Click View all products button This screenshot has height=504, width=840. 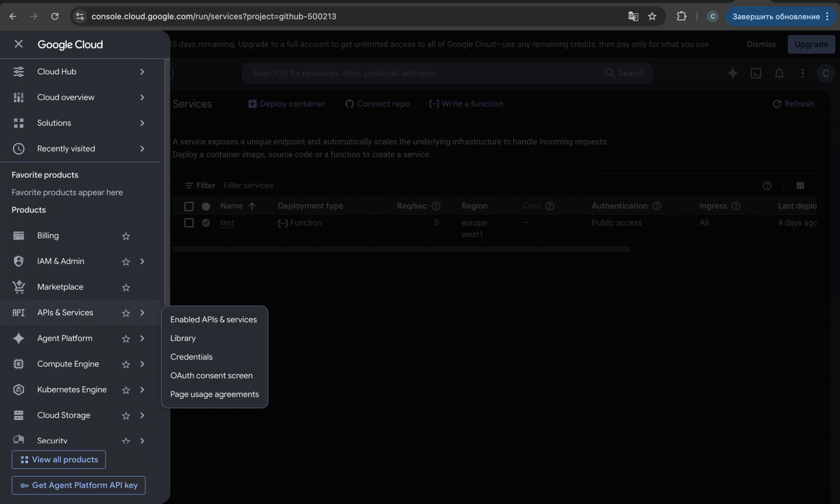pyautogui.click(x=59, y=459)
